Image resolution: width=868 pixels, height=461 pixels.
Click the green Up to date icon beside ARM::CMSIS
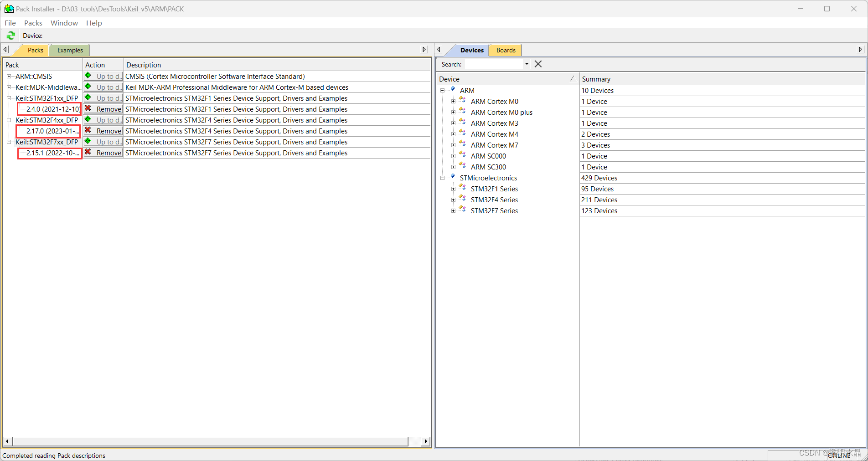(x=87, y=76)
